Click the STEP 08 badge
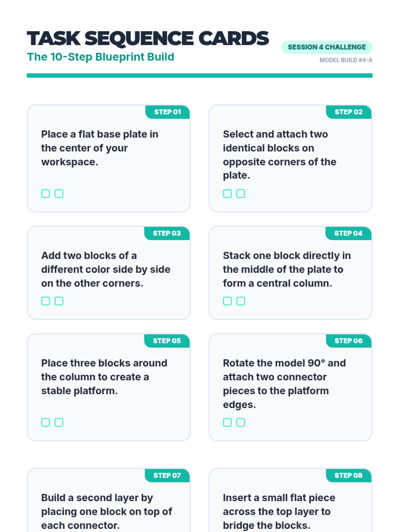Viewport: 399px width, 532px height. pyautogui.click(x=348, y=475)
